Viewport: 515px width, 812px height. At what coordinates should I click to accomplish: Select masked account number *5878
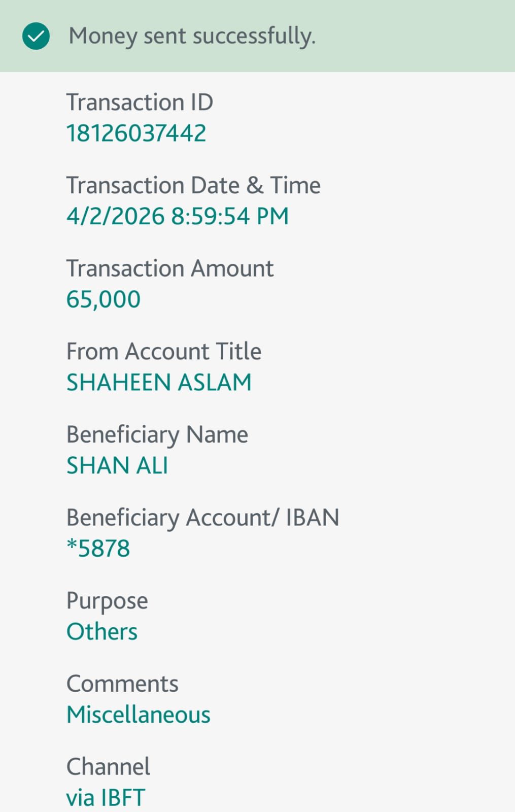98,548
